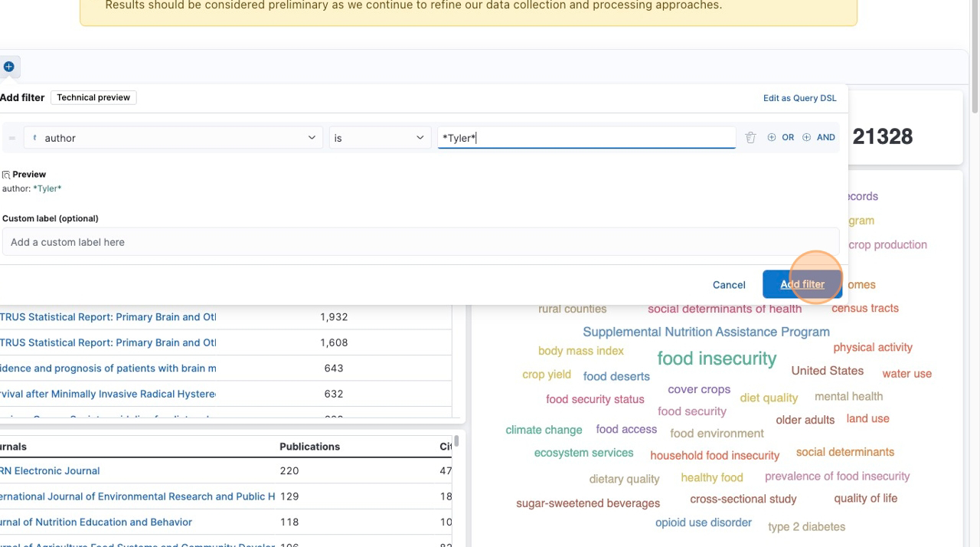Screen dimensions: 980x547
Task: Click 'food insecurity' in the word cloud
Action: pyautogui.click(x=717, y=359)
